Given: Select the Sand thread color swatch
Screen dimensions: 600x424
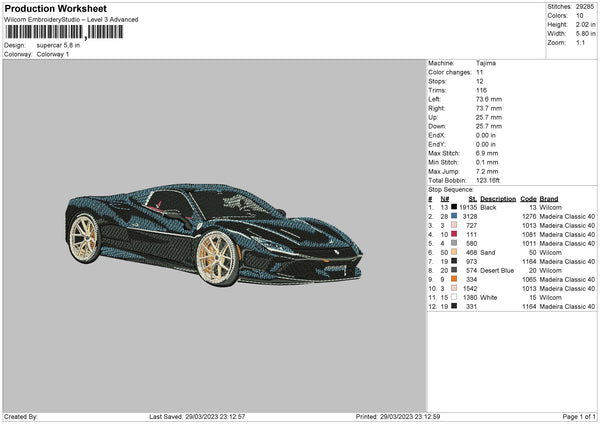Looking at the screenshot, I should (453, 252).
